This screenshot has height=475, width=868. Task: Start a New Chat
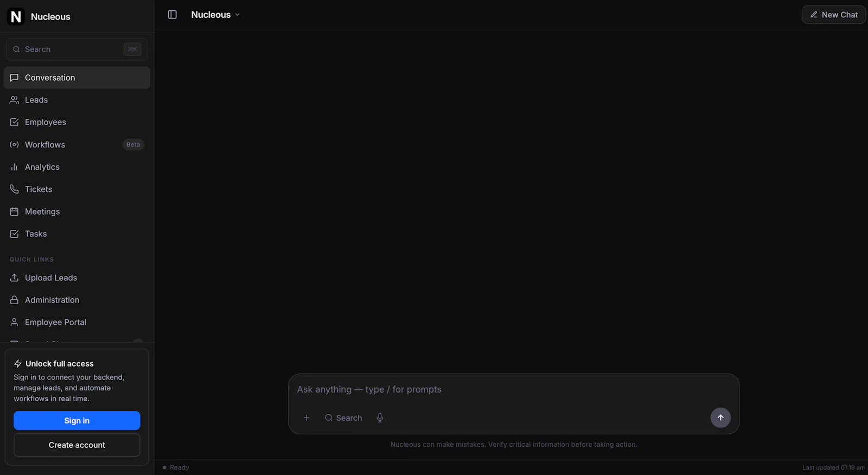click(x=834, y=15)
